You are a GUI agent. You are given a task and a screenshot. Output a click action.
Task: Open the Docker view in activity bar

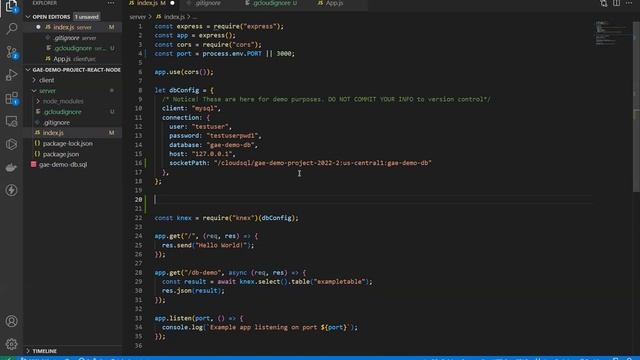pyautogui.click(x=11, y=167)
